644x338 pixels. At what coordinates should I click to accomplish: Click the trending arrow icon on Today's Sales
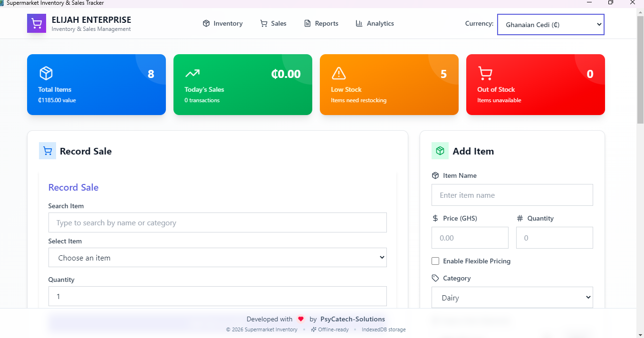192,73
